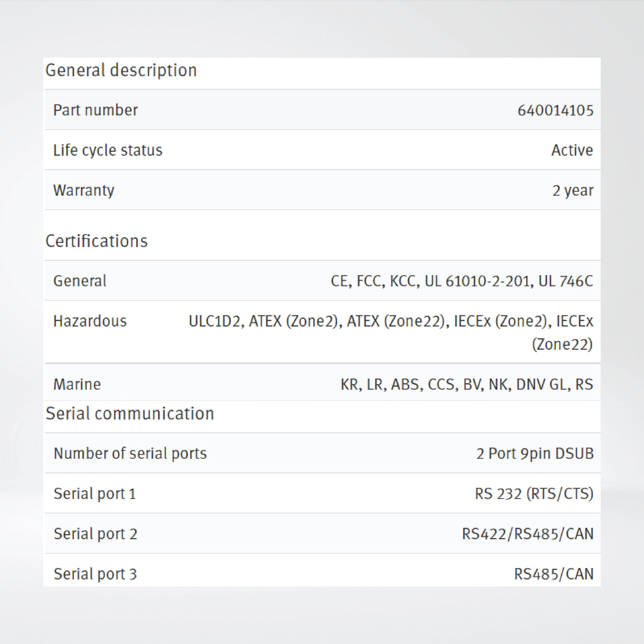Click the Warranty row label
This screenshot has width=644, height=644.
pyautogui.click(x=84, y=190)
